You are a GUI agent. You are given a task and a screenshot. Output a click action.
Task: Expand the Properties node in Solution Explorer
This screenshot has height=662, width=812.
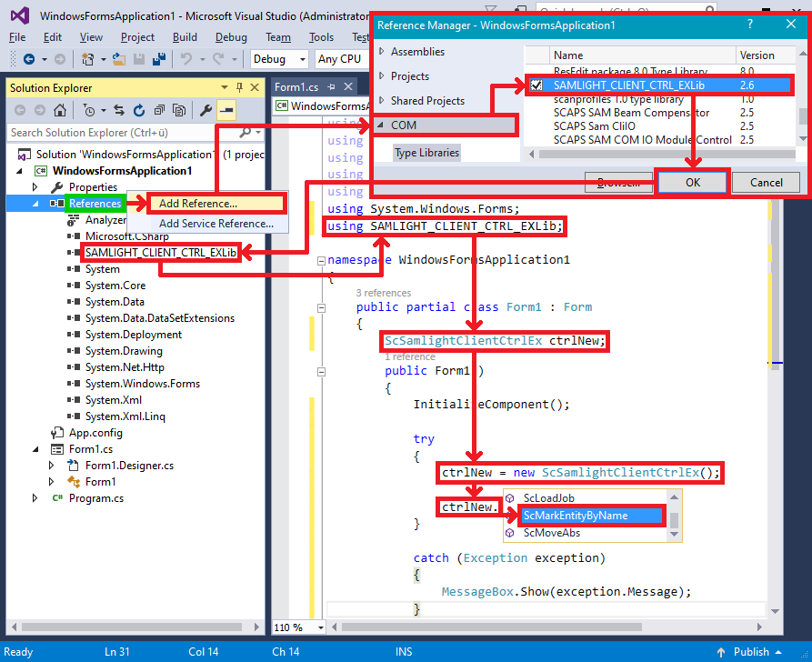(35, 186)
